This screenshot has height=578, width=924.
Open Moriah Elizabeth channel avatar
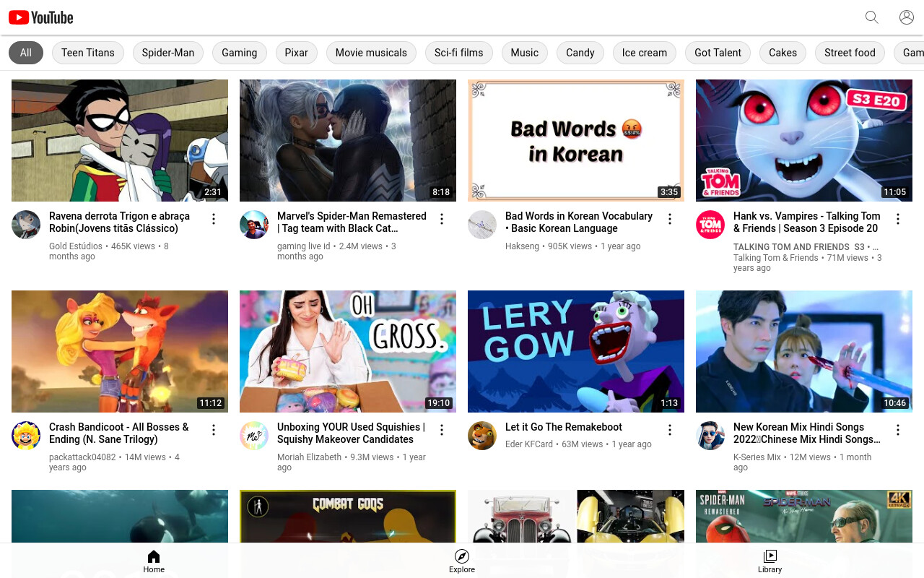254,436
